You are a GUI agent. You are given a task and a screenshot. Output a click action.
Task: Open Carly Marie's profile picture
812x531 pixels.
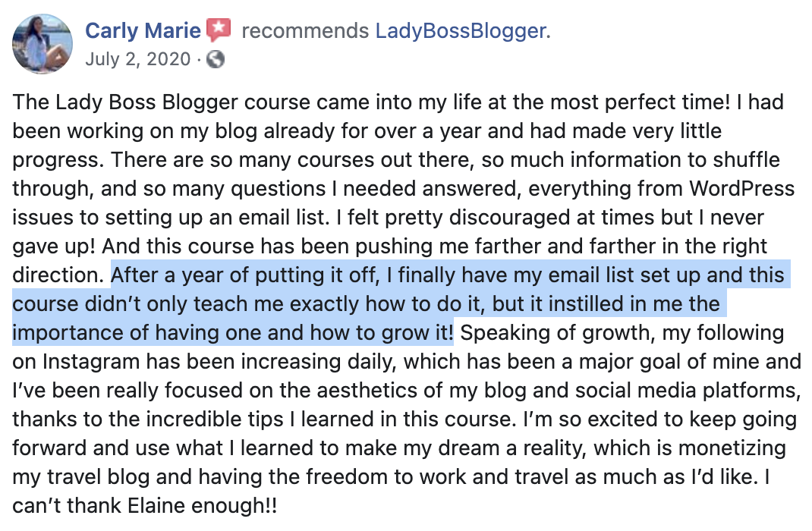click(42, 43)
